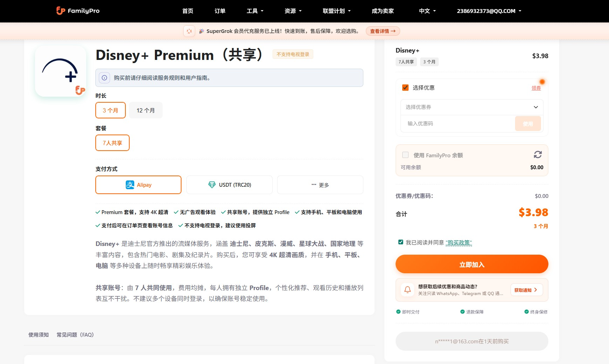
Task: Click the total price $3.98 under 合计
Action: tap(533, 212)
